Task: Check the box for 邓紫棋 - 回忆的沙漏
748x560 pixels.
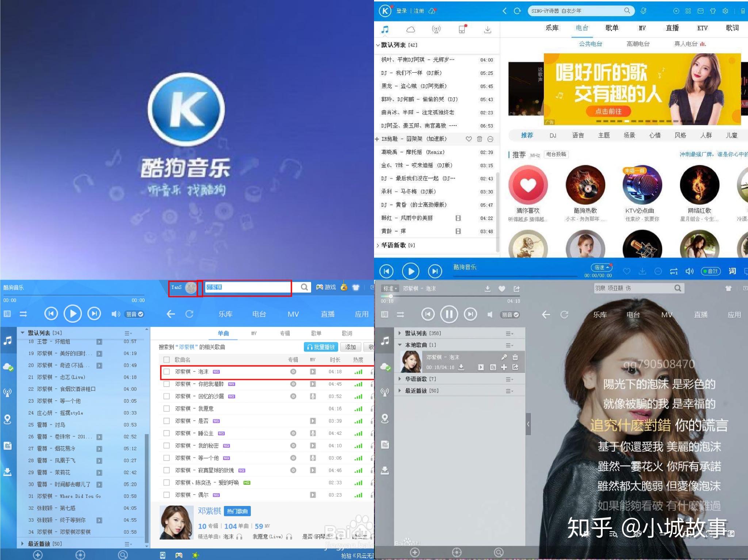Action: click(167, 396)
